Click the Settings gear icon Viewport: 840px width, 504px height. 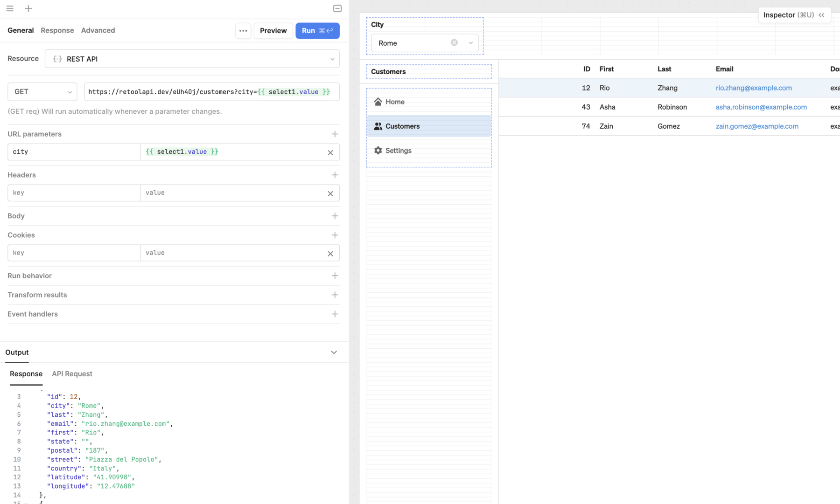378,151
